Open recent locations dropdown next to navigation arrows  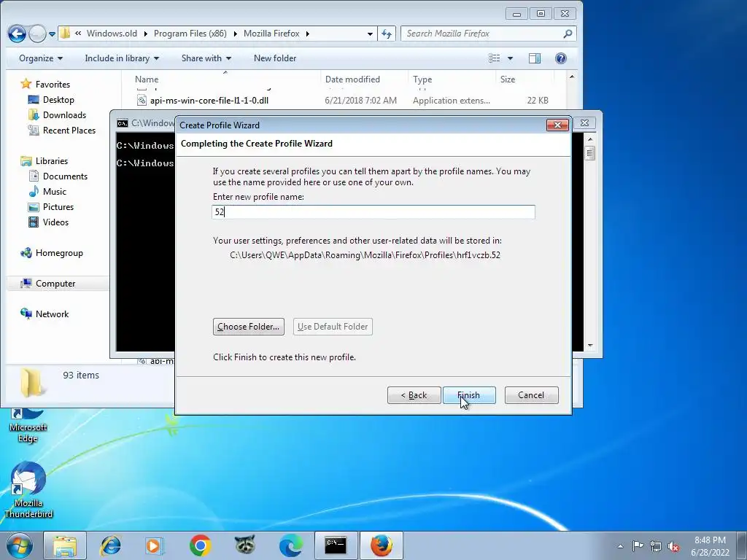tap(52, 34)
